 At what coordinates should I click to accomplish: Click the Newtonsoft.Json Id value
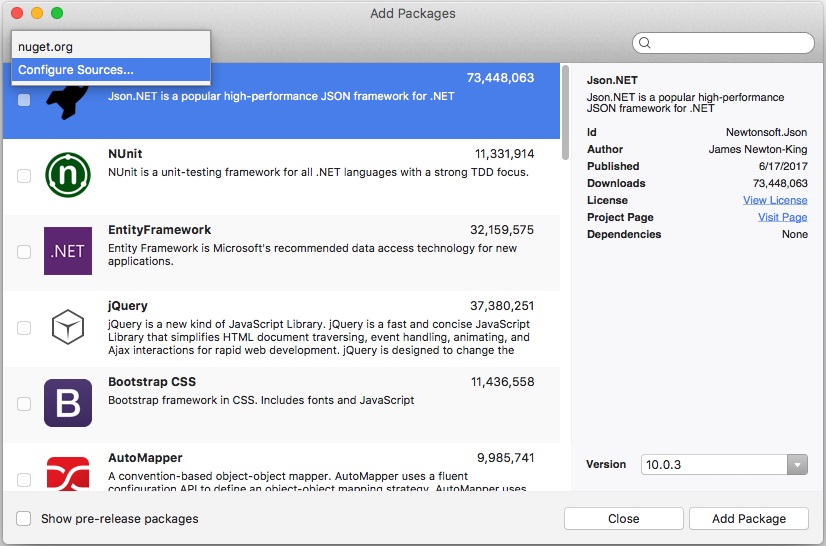tap(766, 132)
